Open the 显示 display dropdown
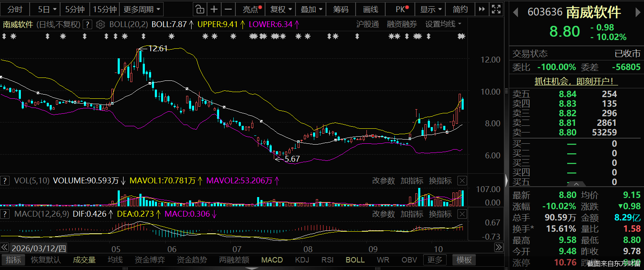The height and width of the screenshot is (270, 644). pos(430,9)
